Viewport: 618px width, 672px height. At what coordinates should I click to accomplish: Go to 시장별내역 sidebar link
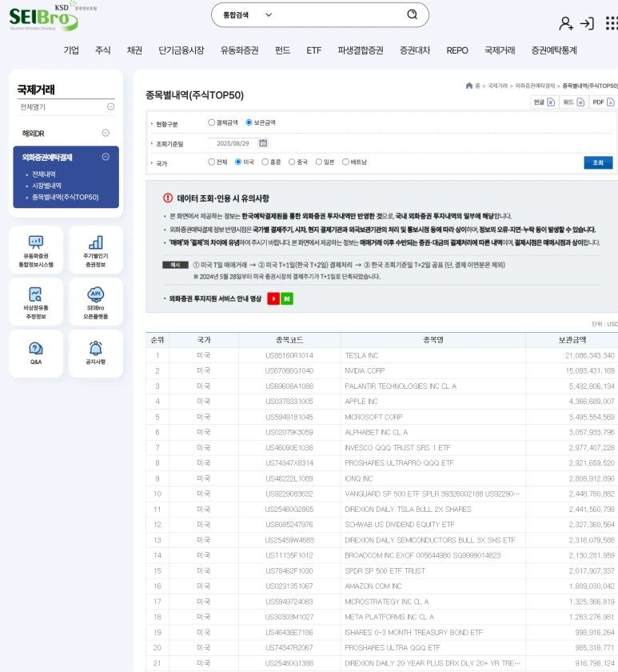(x=46, y=186)
